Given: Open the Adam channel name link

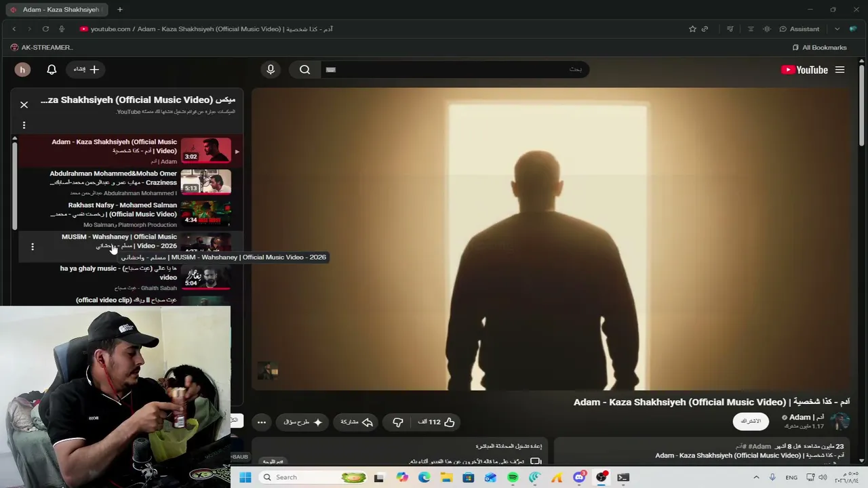Looking at the screenshot, I should [x=807, y=417].
